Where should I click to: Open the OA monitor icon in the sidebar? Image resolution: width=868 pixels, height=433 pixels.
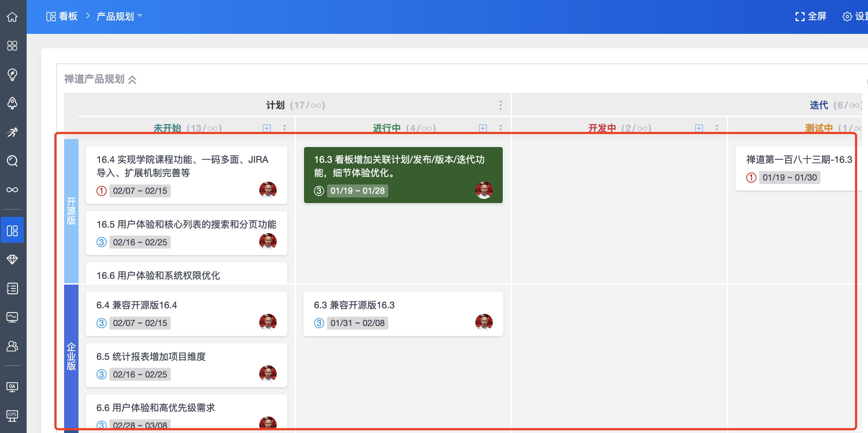[x=12, y=387]
